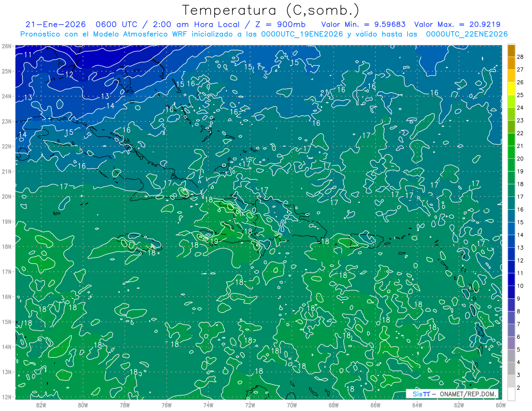Viewport: 532px width, 411px height.
Task: Click the latitude label "15N"
Action: click(7, 321)
